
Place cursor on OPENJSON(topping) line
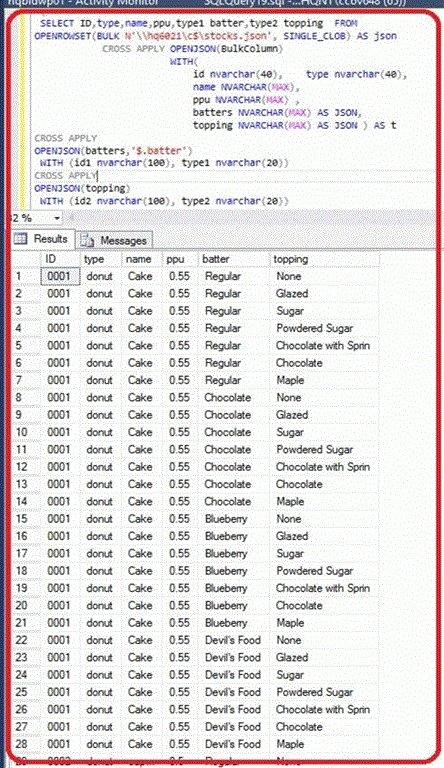point(82,188)
